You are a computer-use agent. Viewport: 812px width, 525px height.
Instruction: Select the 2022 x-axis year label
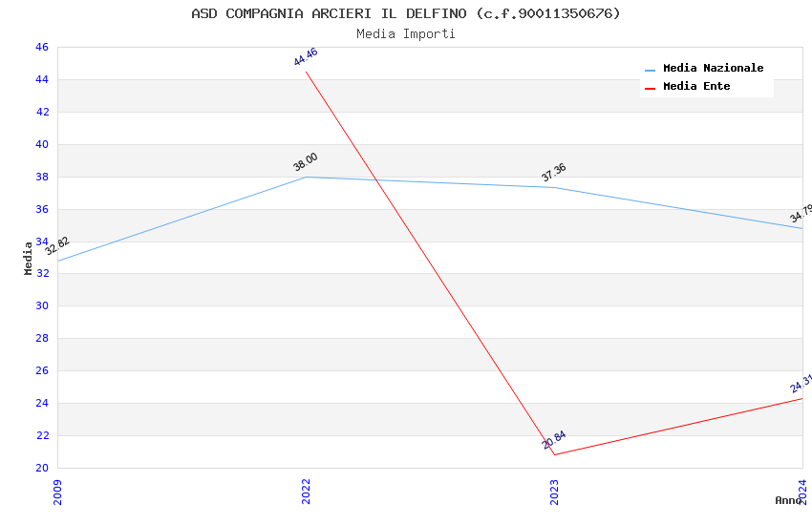pyautogui.click(x=306, y=492)
